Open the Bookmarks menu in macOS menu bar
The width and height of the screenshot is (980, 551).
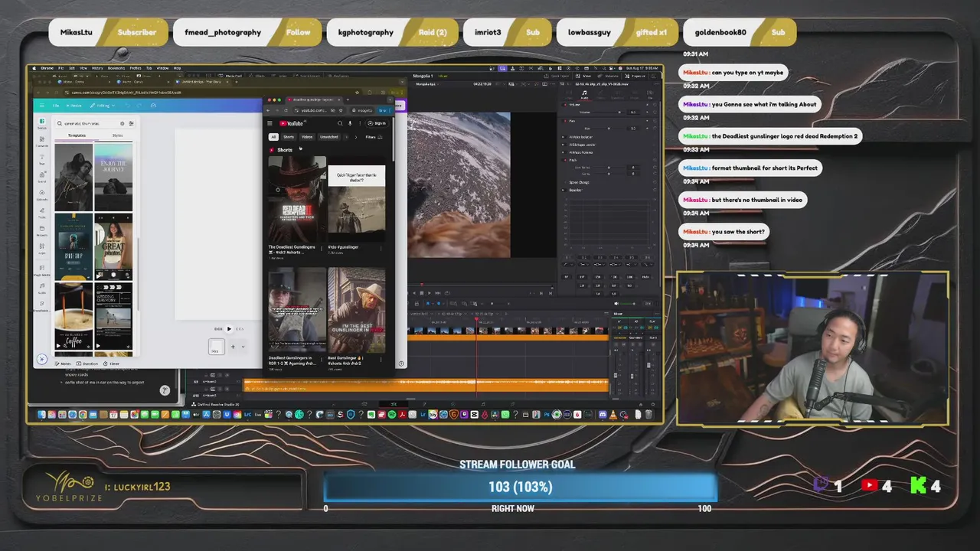116,68
